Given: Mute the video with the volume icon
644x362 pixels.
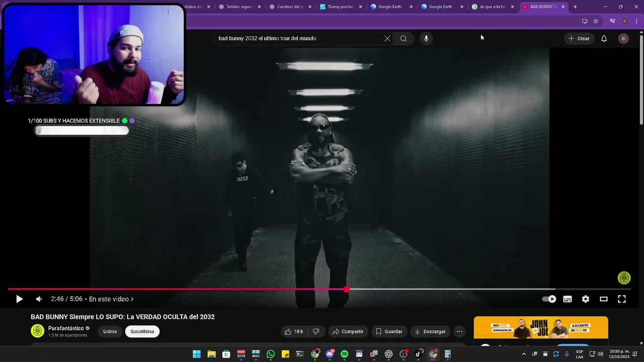Looking at the screenshot, I should (39, 299).
